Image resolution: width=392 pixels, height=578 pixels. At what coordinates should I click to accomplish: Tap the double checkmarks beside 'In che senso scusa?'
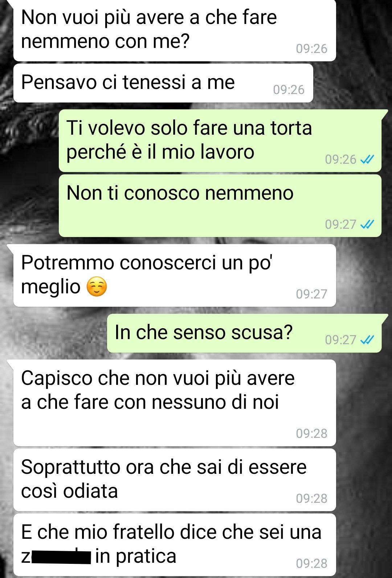point(367,340)
